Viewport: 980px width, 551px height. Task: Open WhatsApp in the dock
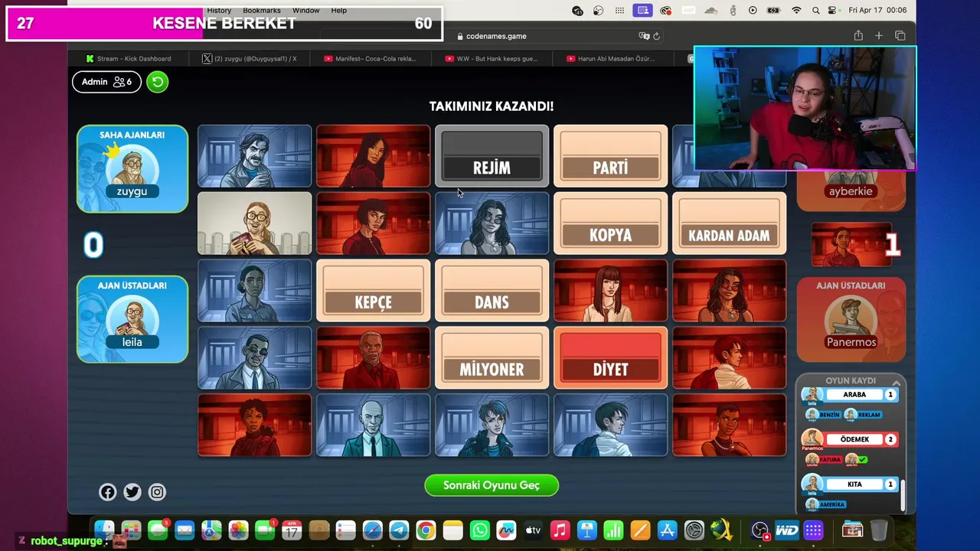479,530
